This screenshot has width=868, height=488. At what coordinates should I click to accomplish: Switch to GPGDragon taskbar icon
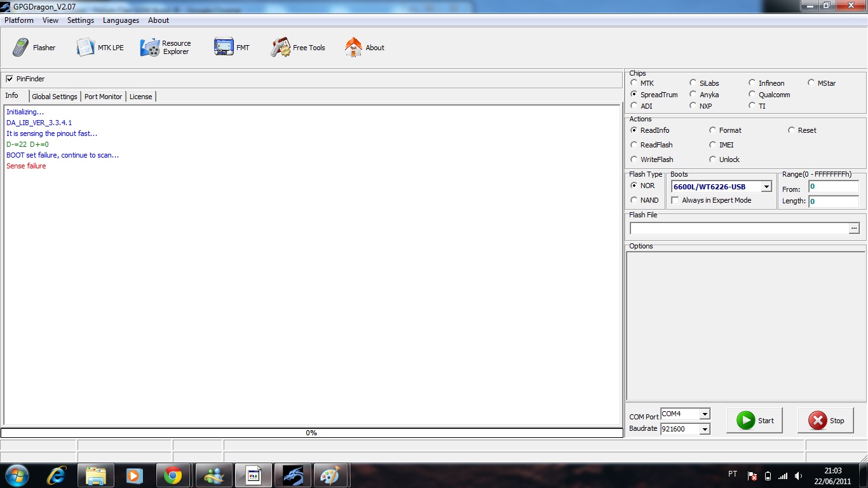point(292,475)
